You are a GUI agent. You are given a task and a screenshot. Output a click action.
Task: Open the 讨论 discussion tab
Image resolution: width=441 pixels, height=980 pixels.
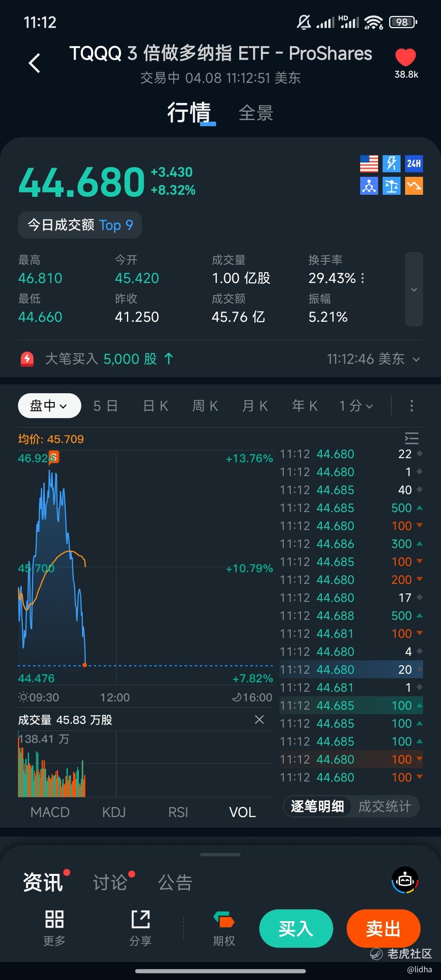click(110, 882)
